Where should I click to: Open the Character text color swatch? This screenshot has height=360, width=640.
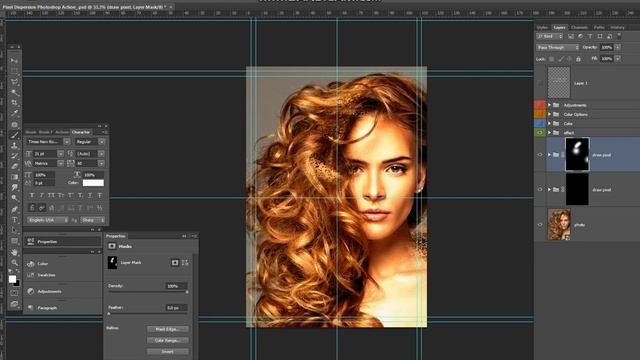[93, 183]
